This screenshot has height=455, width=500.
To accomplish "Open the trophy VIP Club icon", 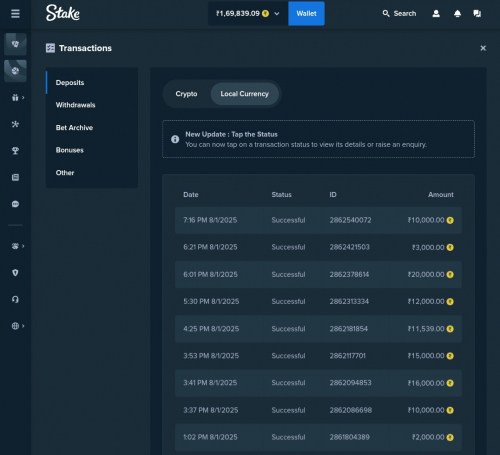I will [x=15, y=151].
